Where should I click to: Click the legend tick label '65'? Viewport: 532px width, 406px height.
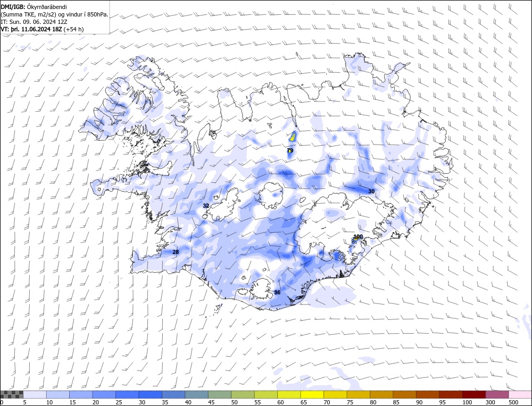click(303, 402)
